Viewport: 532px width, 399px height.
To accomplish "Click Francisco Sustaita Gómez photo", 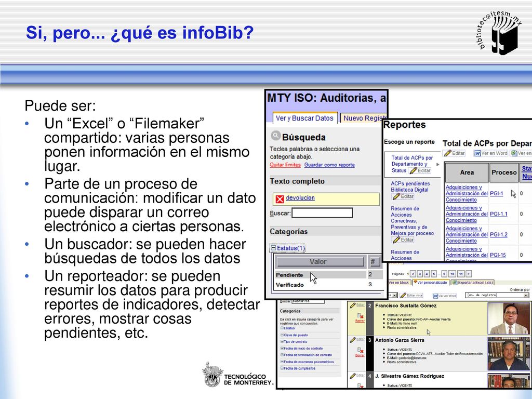I will click(x=508, y=318).
